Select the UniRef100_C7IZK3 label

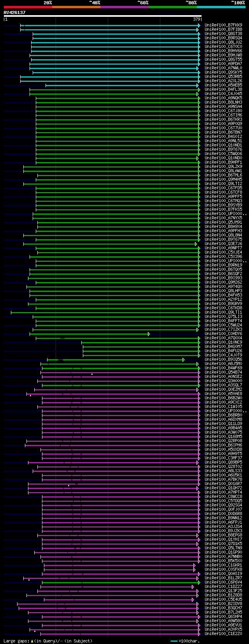[223, 330]
